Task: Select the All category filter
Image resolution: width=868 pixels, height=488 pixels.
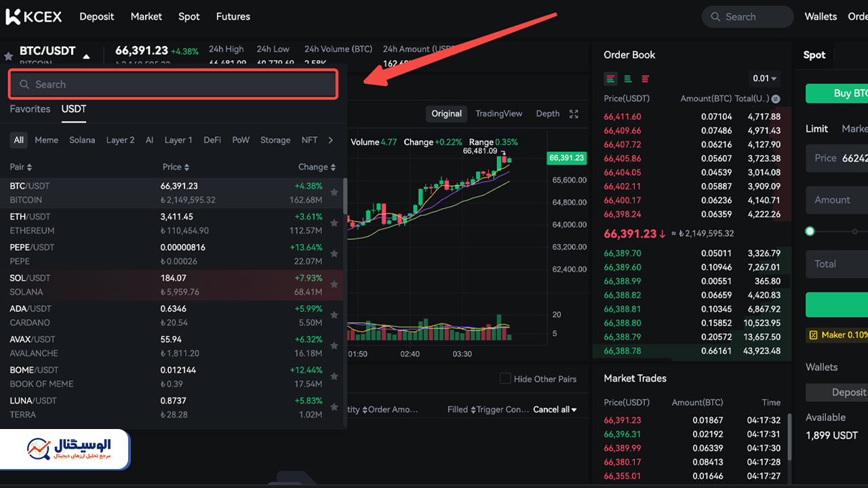Action: click(19, 140)
